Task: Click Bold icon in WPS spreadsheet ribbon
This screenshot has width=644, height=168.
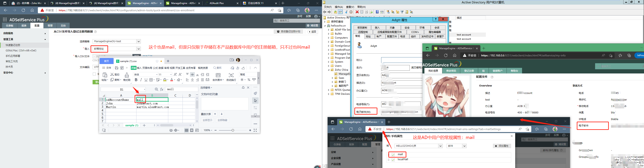Action: click(x=136, y=80)
